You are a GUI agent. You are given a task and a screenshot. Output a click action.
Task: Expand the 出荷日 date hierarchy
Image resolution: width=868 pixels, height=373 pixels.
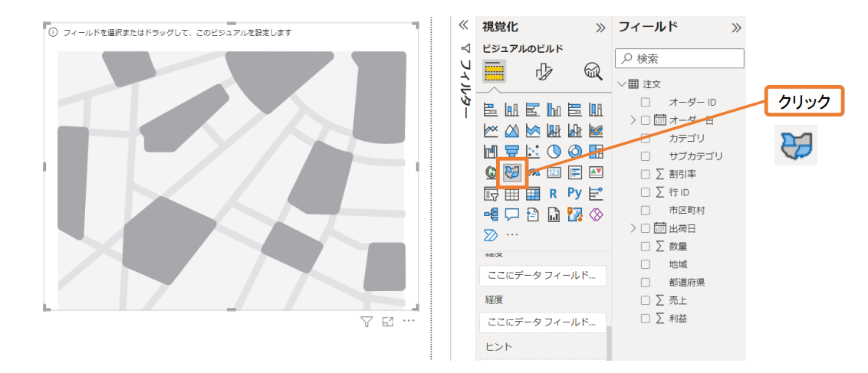coord(633,228)
